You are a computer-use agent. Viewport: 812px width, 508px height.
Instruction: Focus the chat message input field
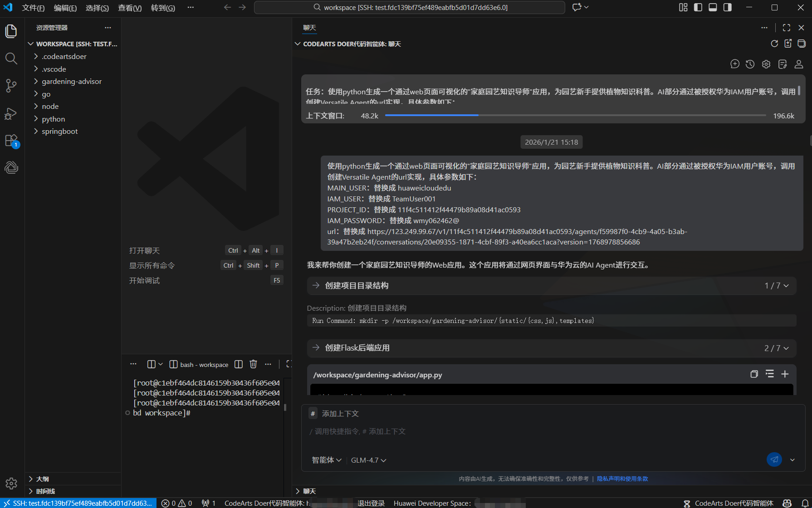(553, 431)
